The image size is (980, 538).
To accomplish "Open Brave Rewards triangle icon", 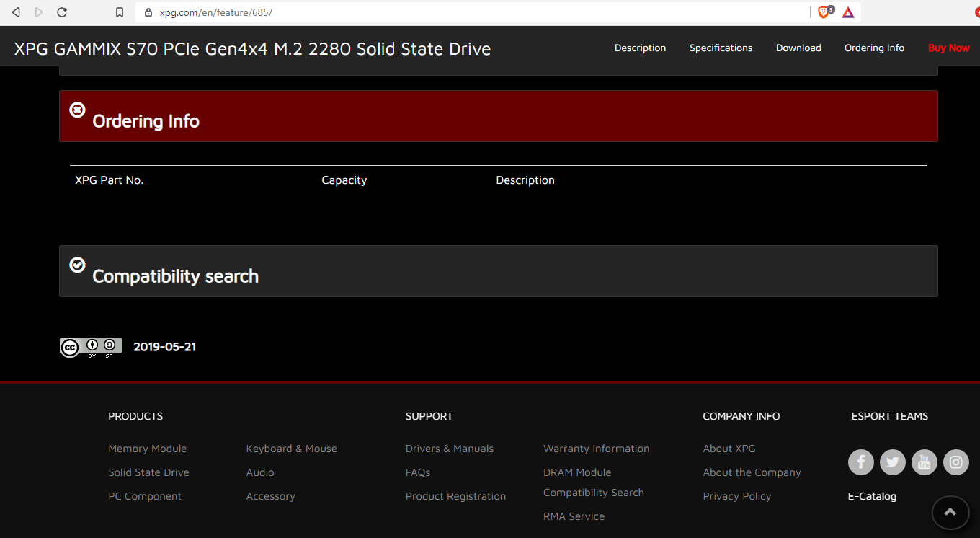I will pos(848,12).
